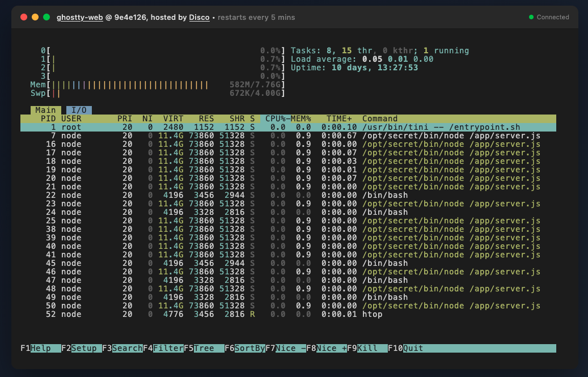Click F4 Filter in function bar
The width and height of the screenshot is (588, 377).
click(x=163, y=348)
